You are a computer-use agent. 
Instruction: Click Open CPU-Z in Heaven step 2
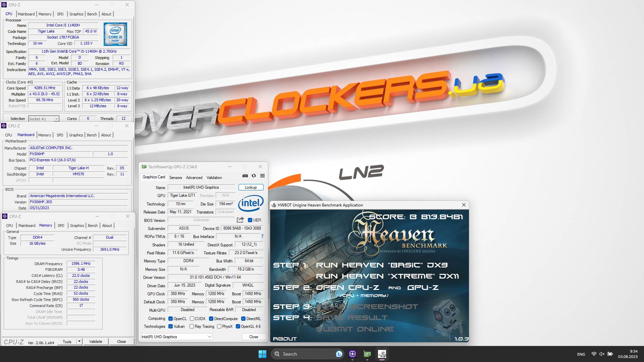347,288
